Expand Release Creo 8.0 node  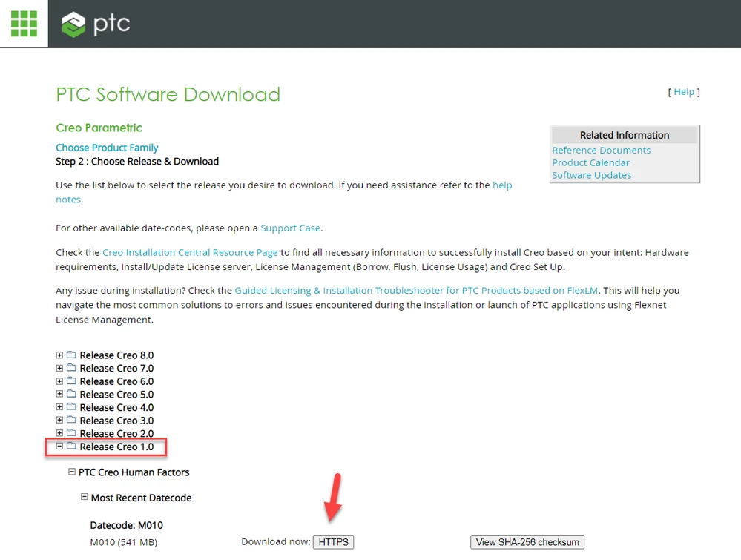click(x=59, y=355)
